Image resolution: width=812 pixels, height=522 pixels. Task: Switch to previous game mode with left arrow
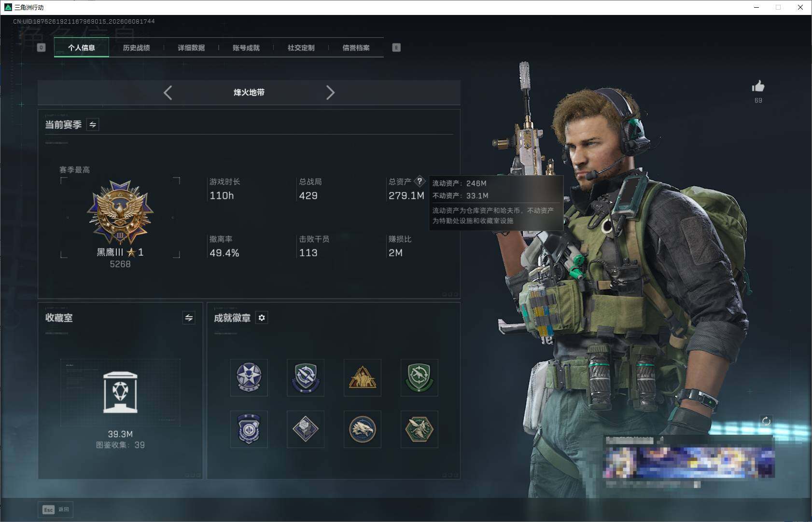click(x=168, y=93)
